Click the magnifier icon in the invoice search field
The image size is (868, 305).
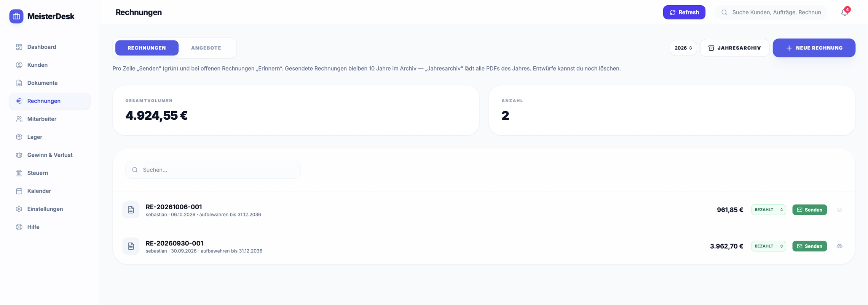(135, 170)
